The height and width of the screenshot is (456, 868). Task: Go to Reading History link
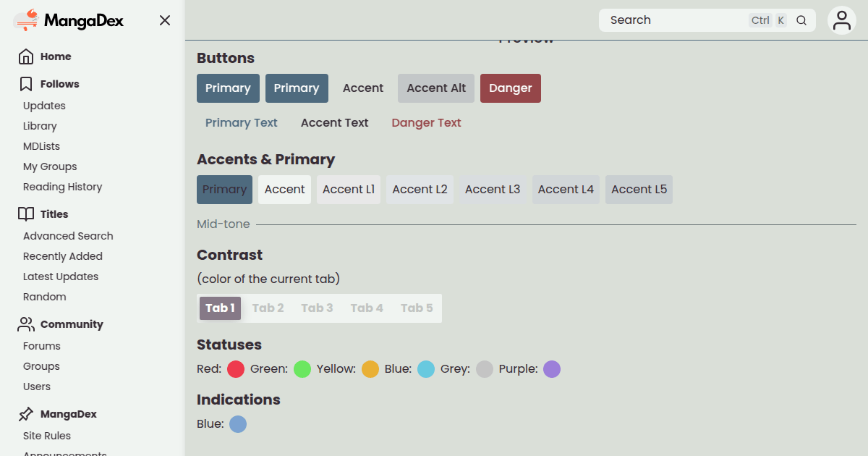(62, 187)
